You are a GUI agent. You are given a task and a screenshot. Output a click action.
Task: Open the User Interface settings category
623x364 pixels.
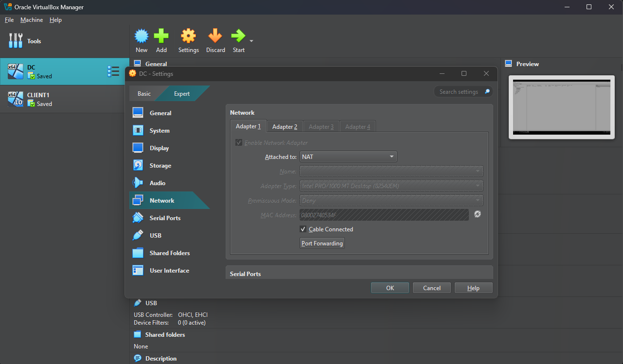pos(169,270)
